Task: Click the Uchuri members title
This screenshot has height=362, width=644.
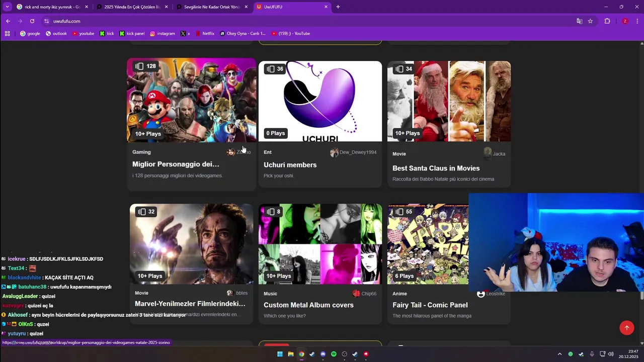Action: click(290, 165)
